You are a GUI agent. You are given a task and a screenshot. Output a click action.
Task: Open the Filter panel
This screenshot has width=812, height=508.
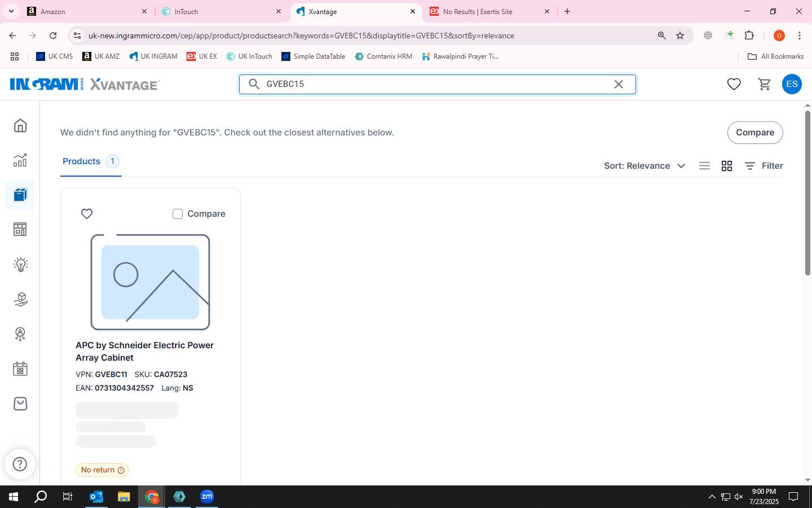click(x=764, y=166)
